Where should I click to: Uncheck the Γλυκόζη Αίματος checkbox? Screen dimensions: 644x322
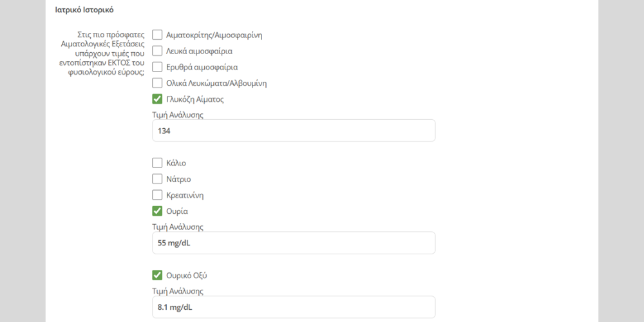157,99
